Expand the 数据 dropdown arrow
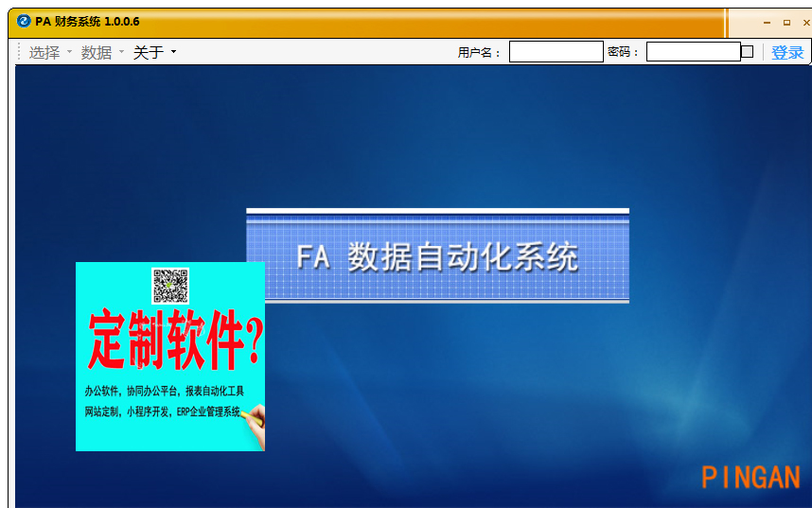 tap(121, 53)
